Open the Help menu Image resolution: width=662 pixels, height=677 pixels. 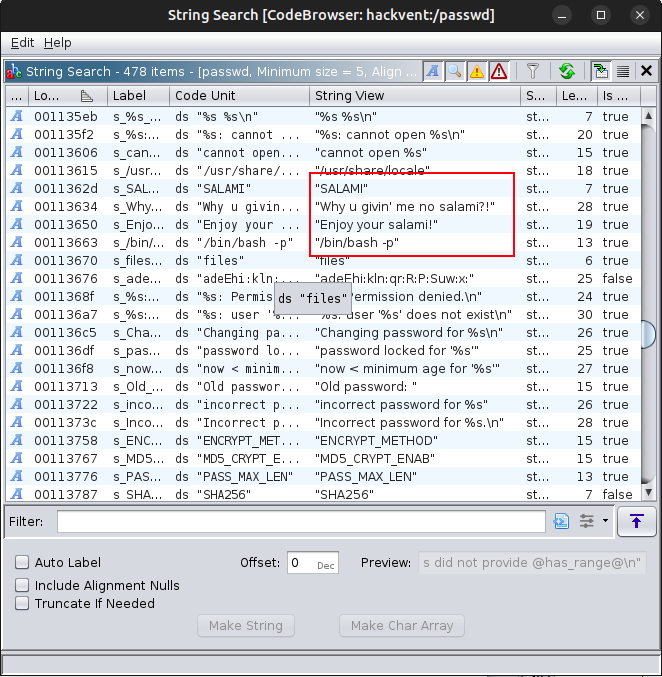point(58,43)
